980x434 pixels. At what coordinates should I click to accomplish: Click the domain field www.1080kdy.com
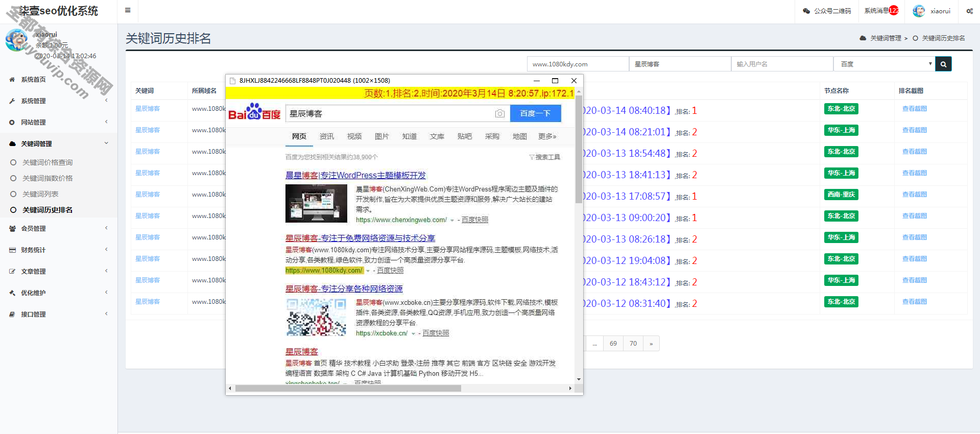point(578,64)
